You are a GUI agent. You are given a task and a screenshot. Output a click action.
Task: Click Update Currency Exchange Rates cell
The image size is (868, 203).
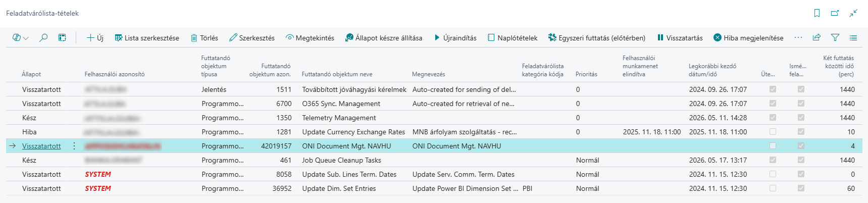(354, 132)
